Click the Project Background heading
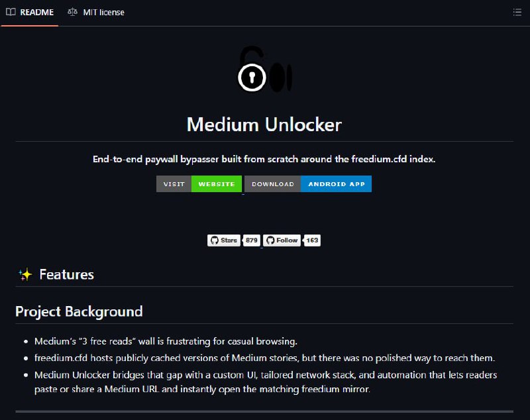Viewport: 530px width, 420px height. coord(79,311)
